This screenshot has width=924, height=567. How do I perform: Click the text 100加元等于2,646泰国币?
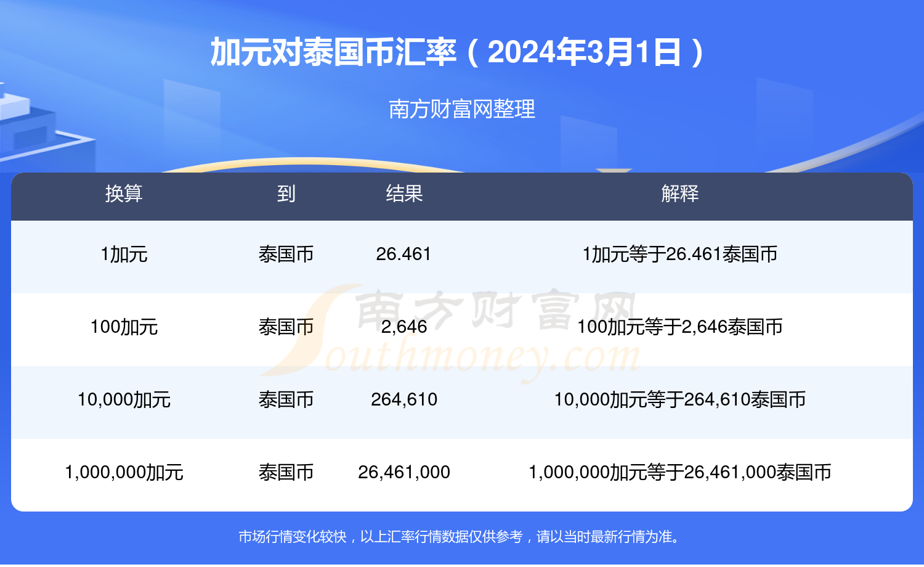(680, 327)
